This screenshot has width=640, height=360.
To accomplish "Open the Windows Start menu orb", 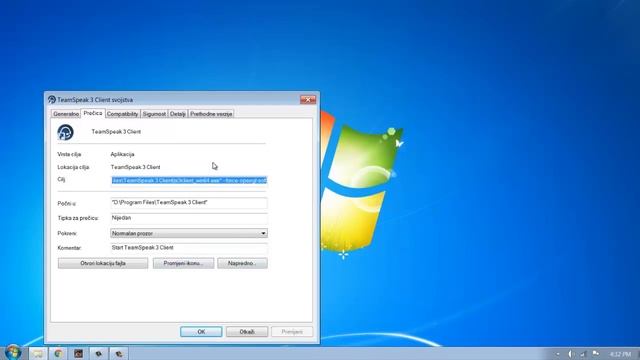I will click(13, 352).
